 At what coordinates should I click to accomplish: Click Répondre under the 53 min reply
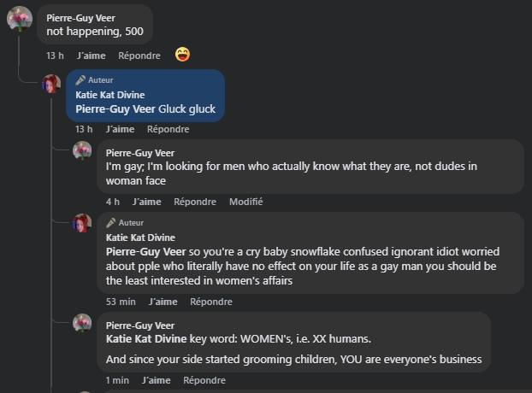click(x=211, y=302)
